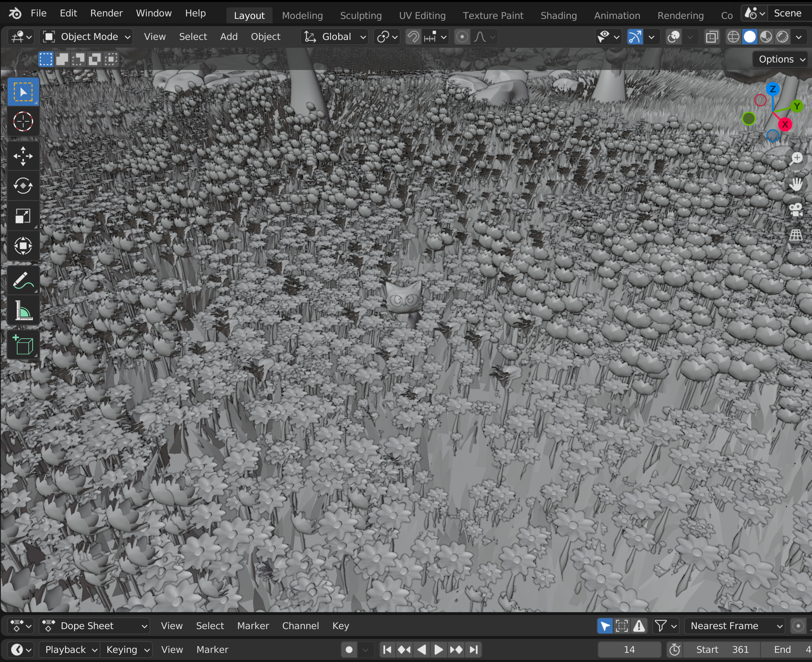Image resolution: width=812 pixels, height=662 pixels.
Task: Select the Annotate tool
Action: [23, 280]
